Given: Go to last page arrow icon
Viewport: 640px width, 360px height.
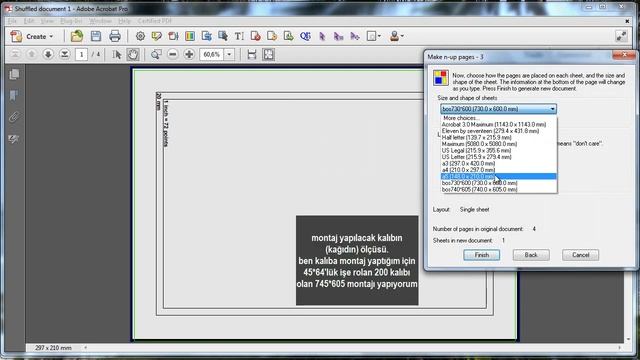Looking at the screenshot, I should point(64,54).
